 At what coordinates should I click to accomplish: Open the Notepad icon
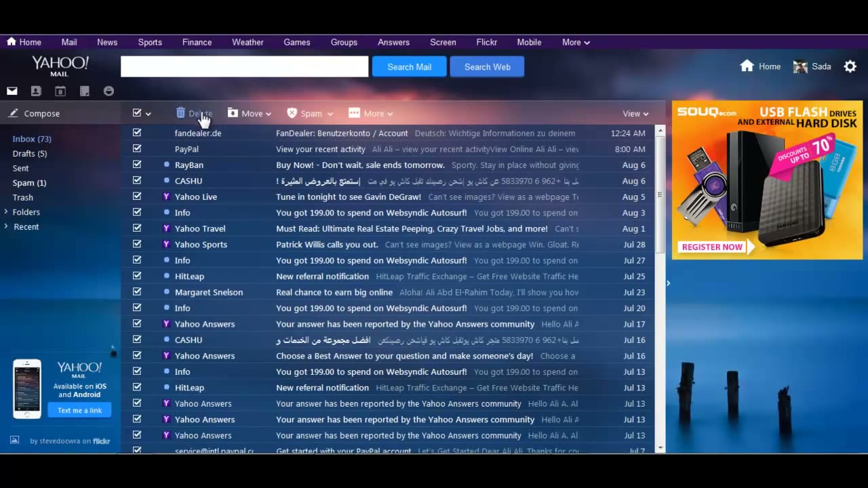tap(85, 91)
